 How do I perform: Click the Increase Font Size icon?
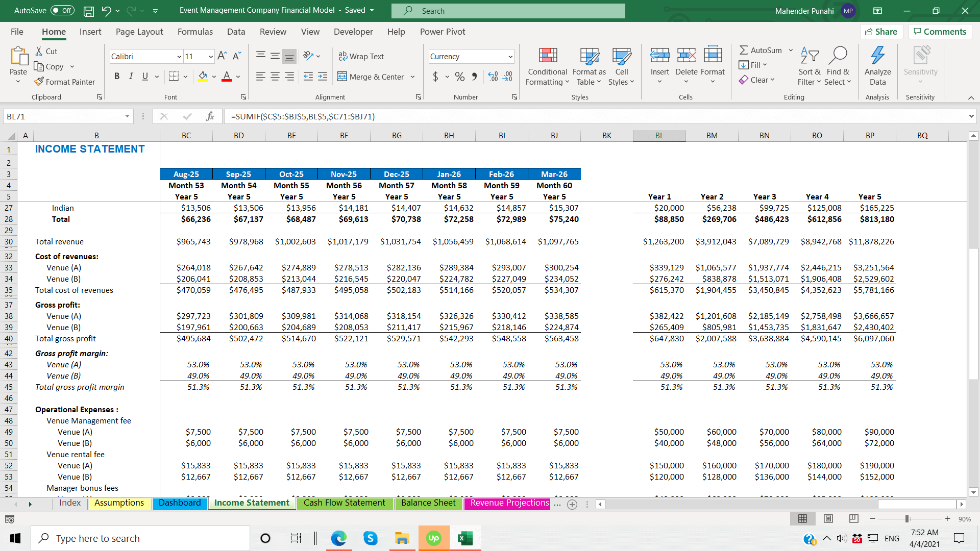pos(222,56)
